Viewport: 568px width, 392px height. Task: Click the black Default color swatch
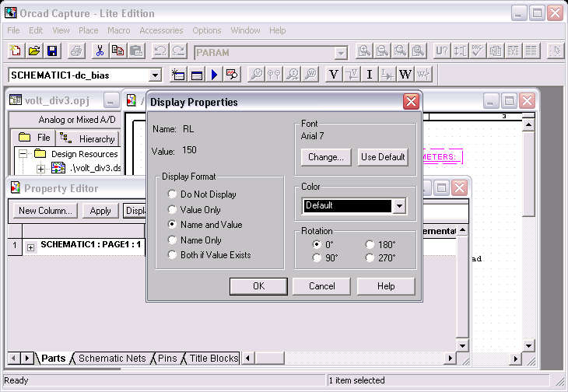click(x=347, y=205)
